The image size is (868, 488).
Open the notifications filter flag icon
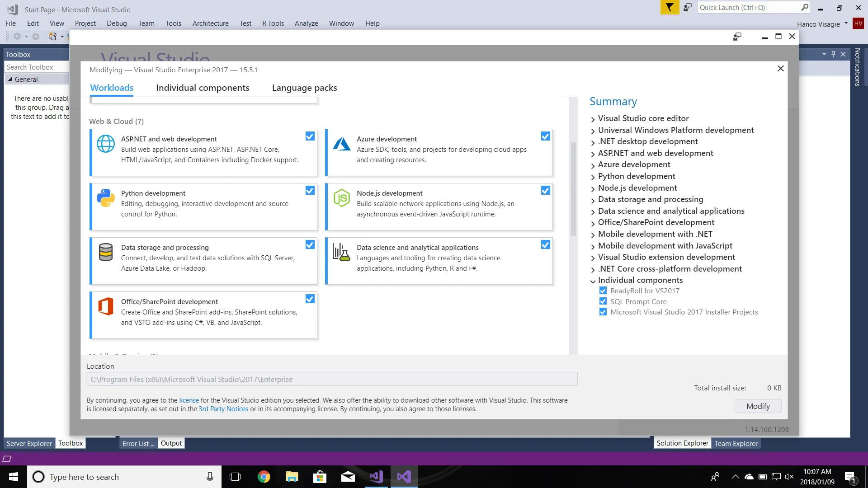tap(670, 8)
